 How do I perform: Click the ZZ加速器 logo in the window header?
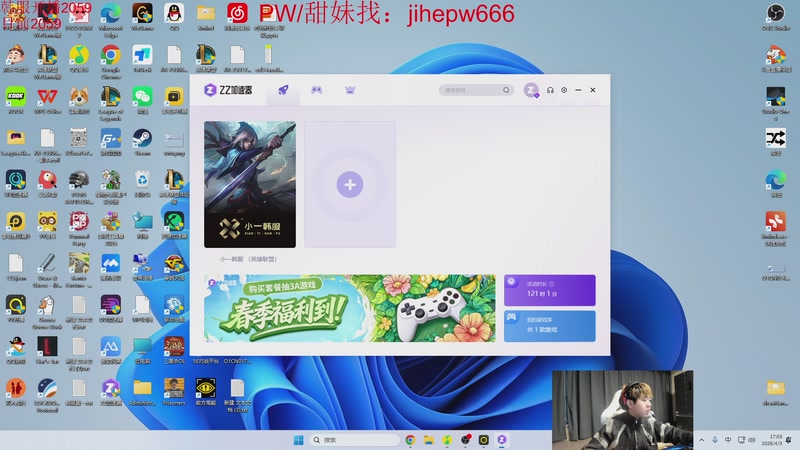[x=228, y=90]
